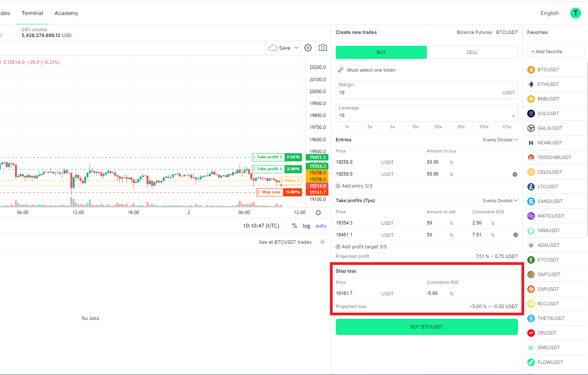Screen dimensions: 588x375
Task: Remove the second take profit target
Action: [515, 235]
